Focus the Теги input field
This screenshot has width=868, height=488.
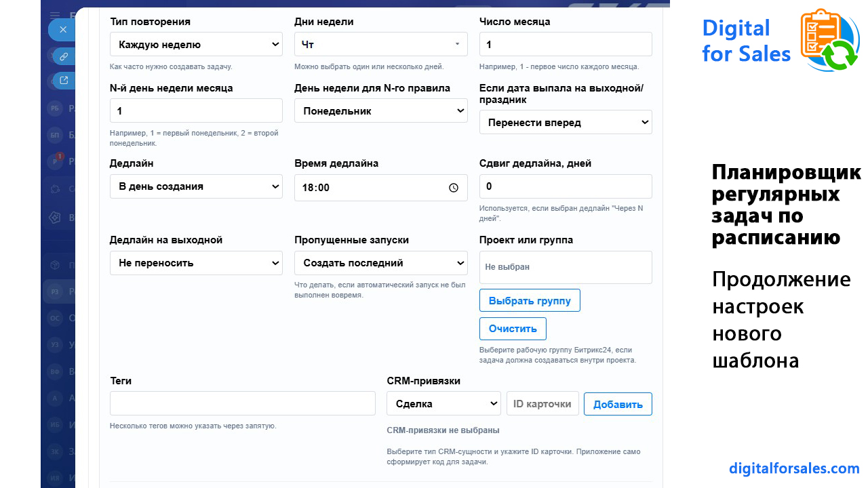click(243, 403)
